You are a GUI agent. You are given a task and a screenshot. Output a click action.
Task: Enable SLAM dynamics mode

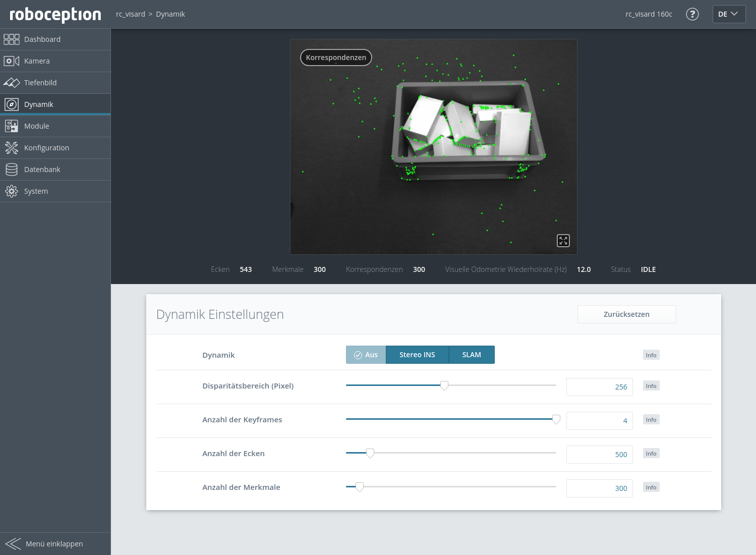[471, 355]
